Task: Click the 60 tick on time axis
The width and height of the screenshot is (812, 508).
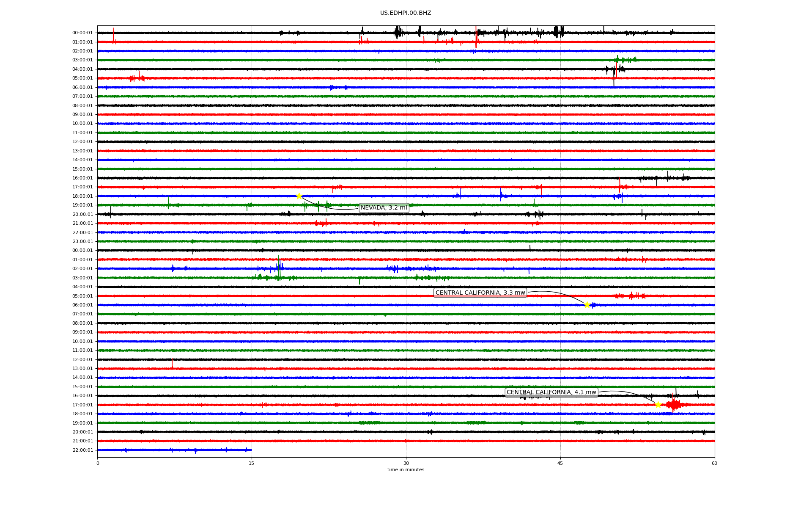Action: [714, 463]
